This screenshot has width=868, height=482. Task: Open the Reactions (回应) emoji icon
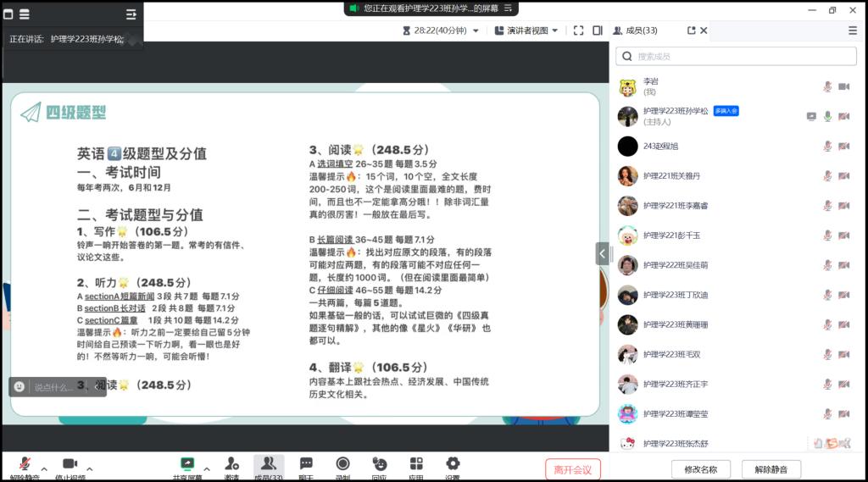coord(380,464)
